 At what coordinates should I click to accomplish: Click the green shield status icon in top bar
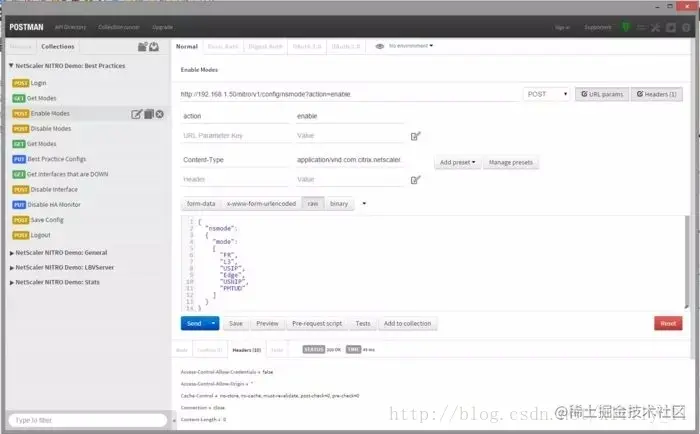626,27
